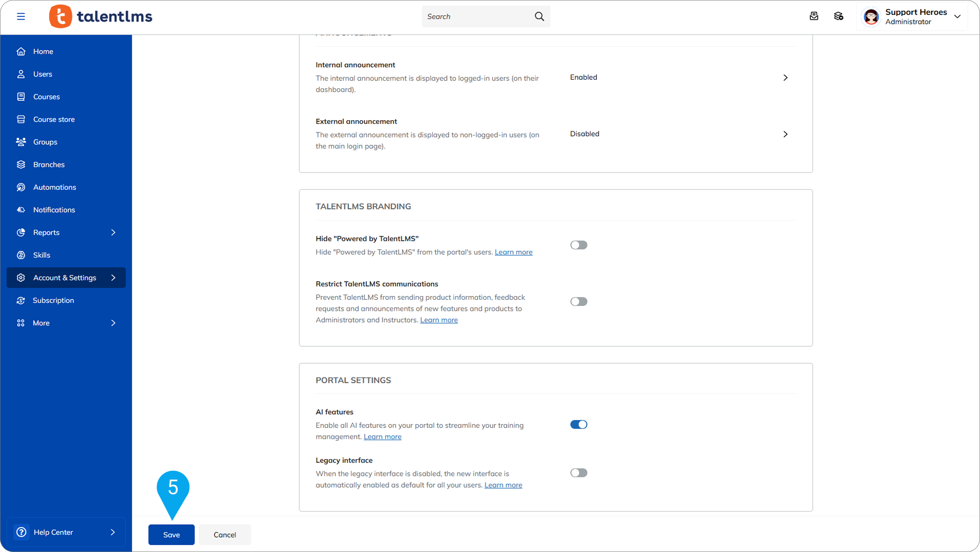Disable the AI features toggle
The width and height of the screenshot is (980, 552).
point(579,424)
